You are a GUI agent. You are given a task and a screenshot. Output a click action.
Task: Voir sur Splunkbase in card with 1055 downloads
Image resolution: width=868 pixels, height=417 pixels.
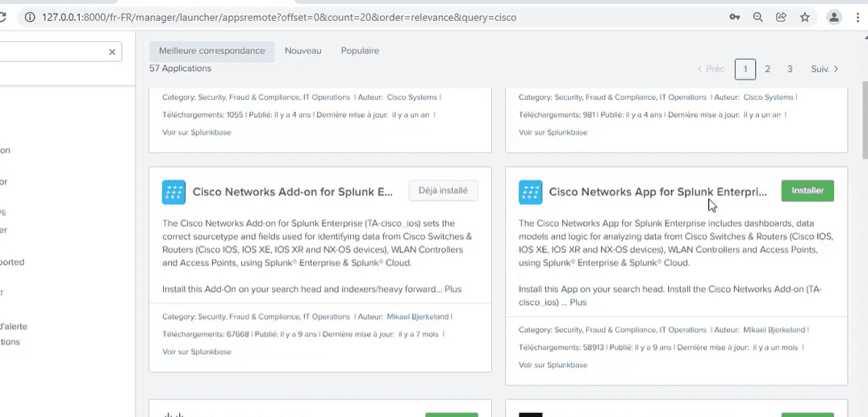pos(197,132)
